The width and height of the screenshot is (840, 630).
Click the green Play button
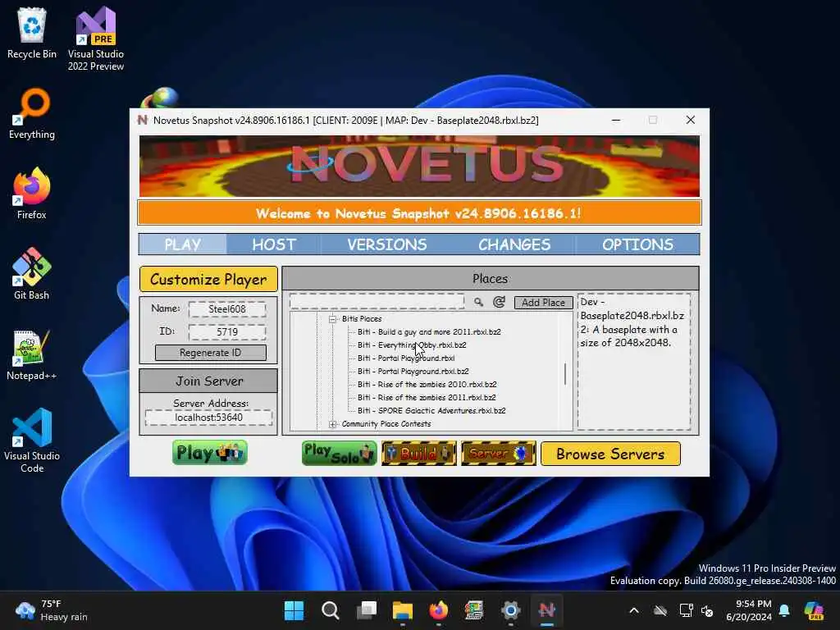pos(210,453)
